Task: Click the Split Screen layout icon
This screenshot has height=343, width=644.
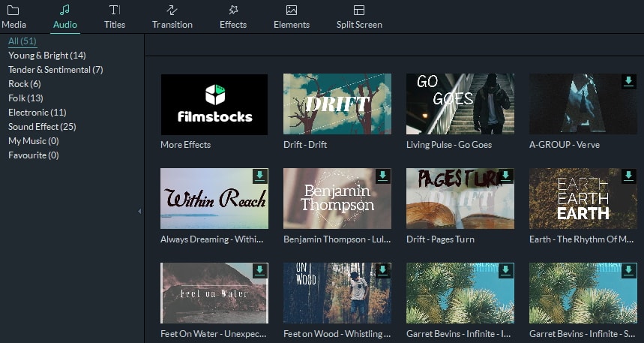Action: point(359,11)
